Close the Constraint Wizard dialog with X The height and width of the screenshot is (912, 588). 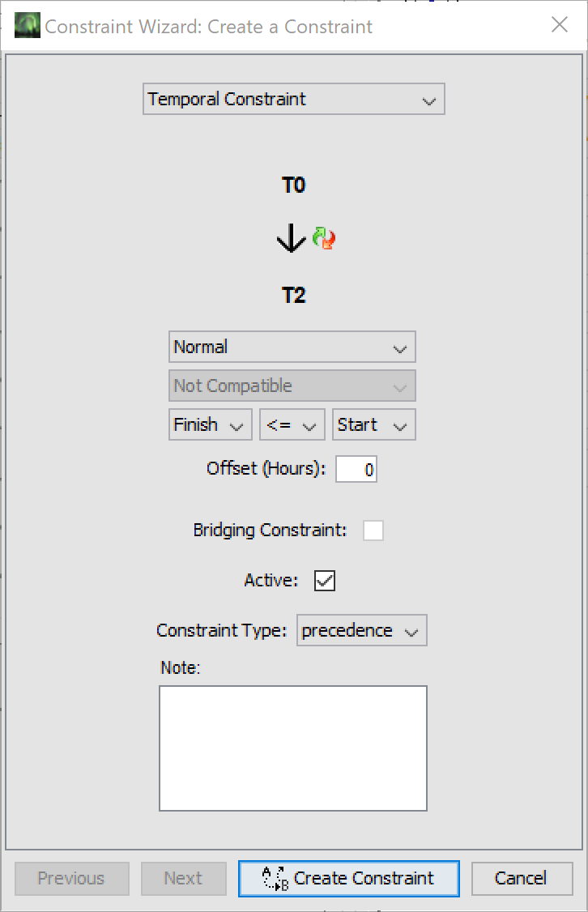tap(560, 25)
